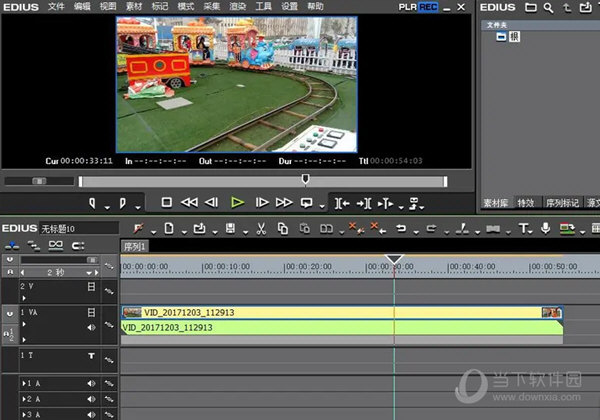Toggle the insert/overwrite mode icon
Viewport: 600px width, 420px height.
coord(12,246)
